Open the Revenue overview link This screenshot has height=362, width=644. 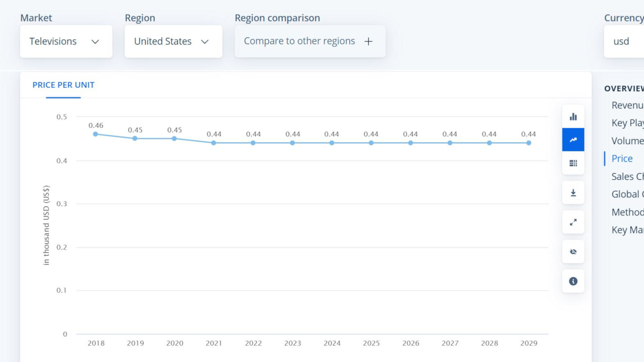click(x=627, y=105)
